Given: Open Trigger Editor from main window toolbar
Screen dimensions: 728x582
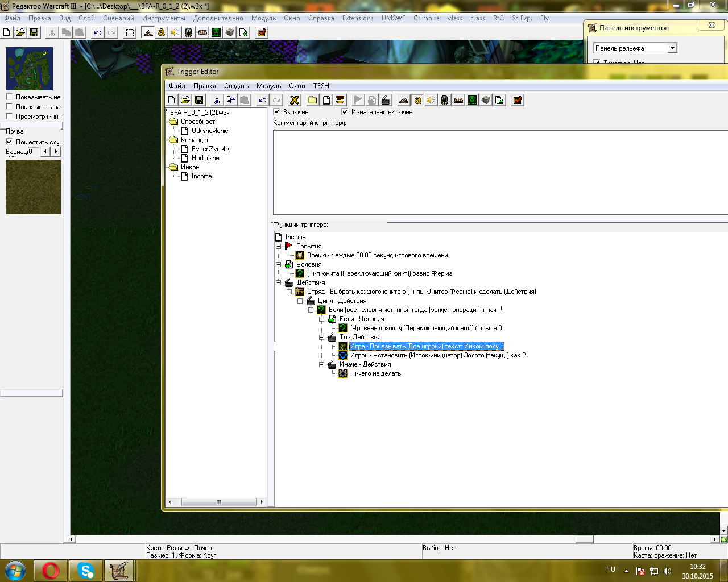Looking at the screenshot, I should [x=162, y=32].
